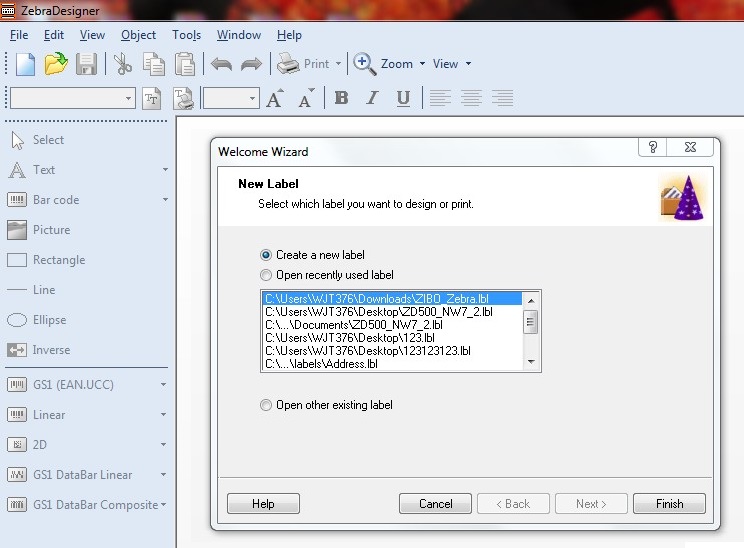Select 'Create a new label' radio button

tap(266, 255)
